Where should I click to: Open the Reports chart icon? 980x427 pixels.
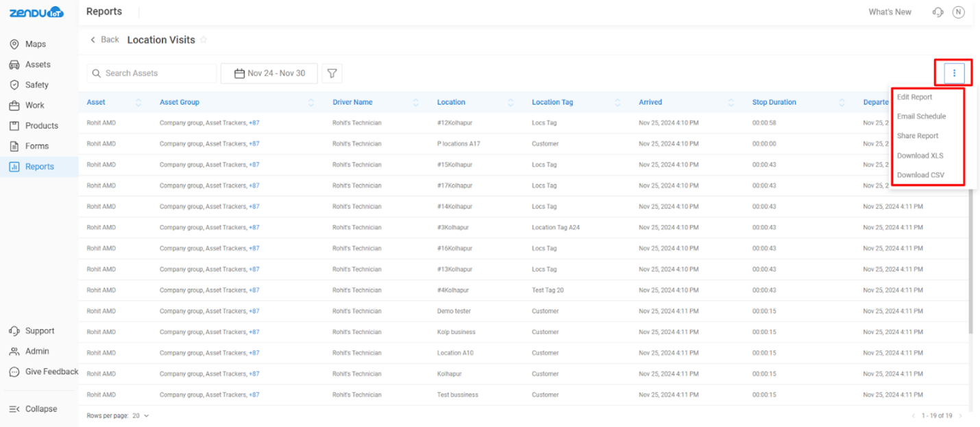14,167
